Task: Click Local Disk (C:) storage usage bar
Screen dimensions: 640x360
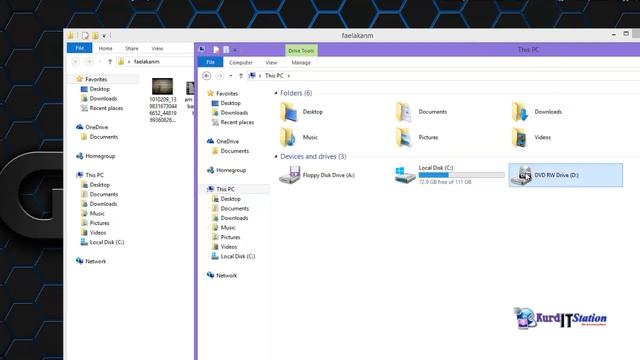Action: 461,175
